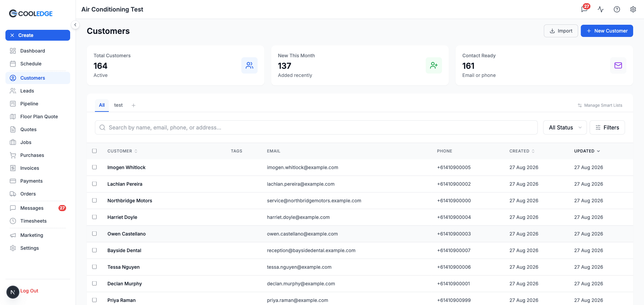644x305 pixels.
Task: Check the box for Owen Castellano
Action: pyautogui.click(x=95, y=233)
